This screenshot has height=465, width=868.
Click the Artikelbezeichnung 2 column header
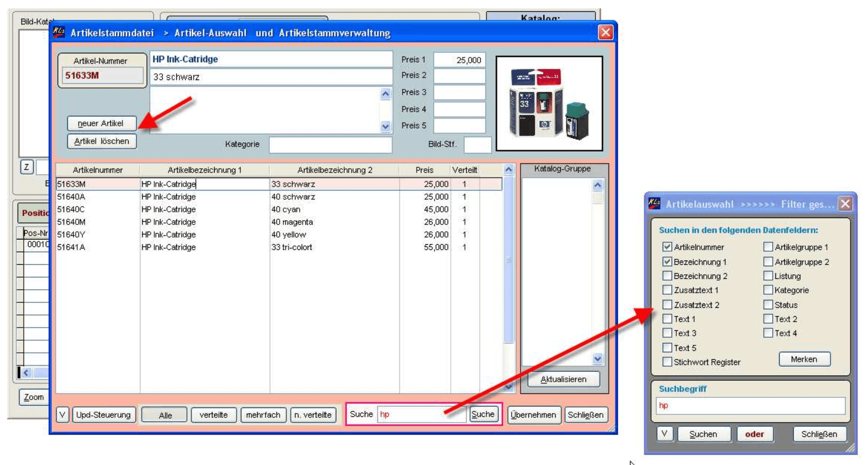click(x=334, y=170)
